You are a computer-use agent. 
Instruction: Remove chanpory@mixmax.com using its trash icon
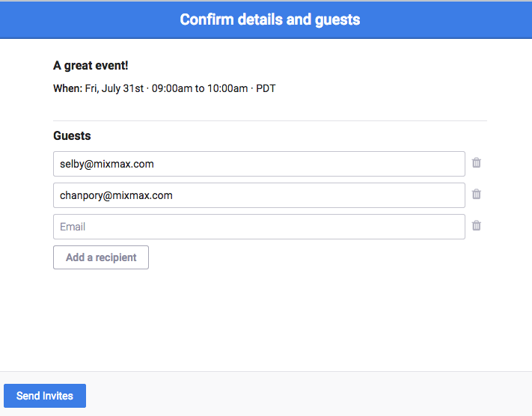click(477, 195)
